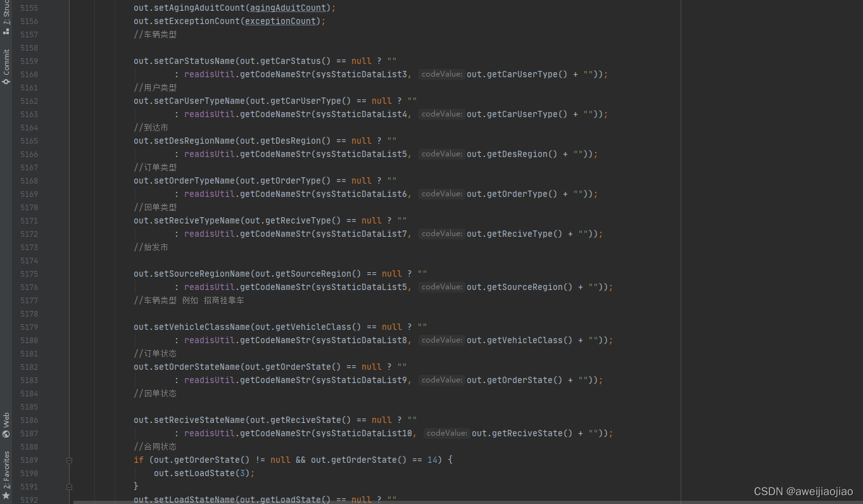Viewport: 863px width, 504px height.
Task: Collapse the if block at line 5189
Action: [69, 460]
